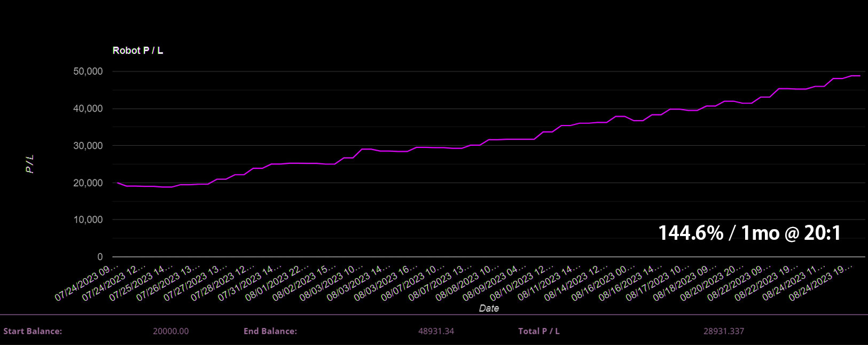The image size is (868, 345).
Task: Click the "Start Balance:" label
Action: (33, 331)
